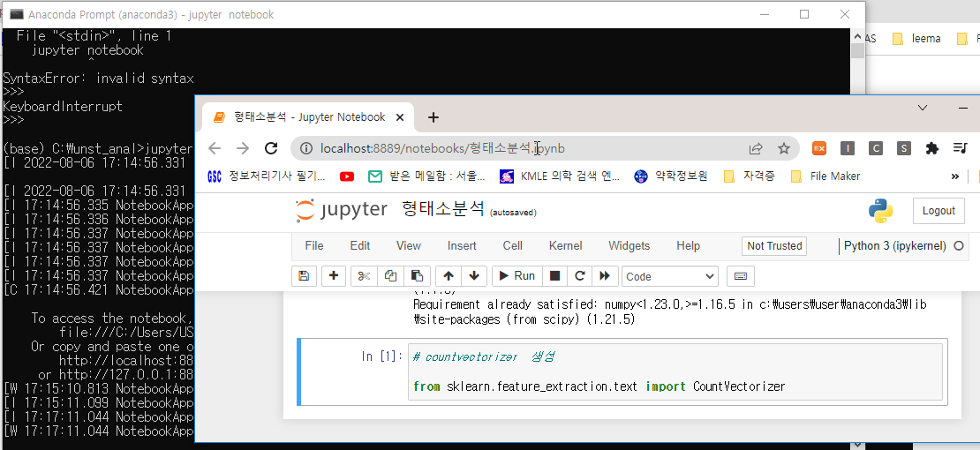
Task: Move the selected cell down
Action: 474,275
